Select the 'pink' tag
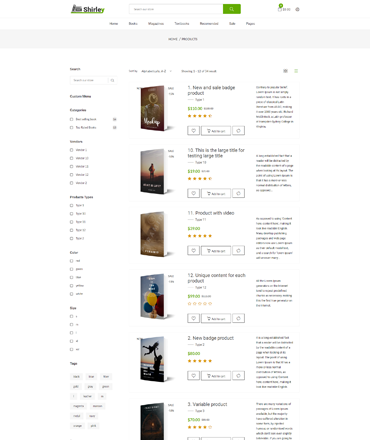Screen dimensions: 370x440 (x=94, y=426)
